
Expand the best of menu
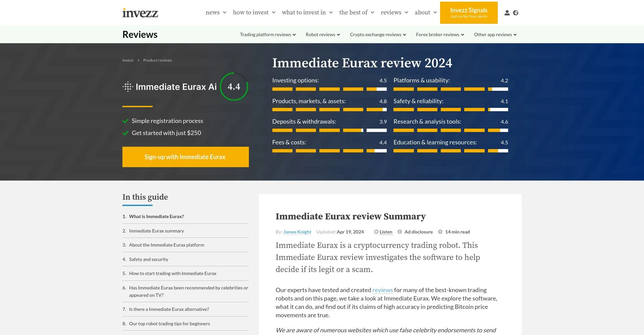pos(357,12)
